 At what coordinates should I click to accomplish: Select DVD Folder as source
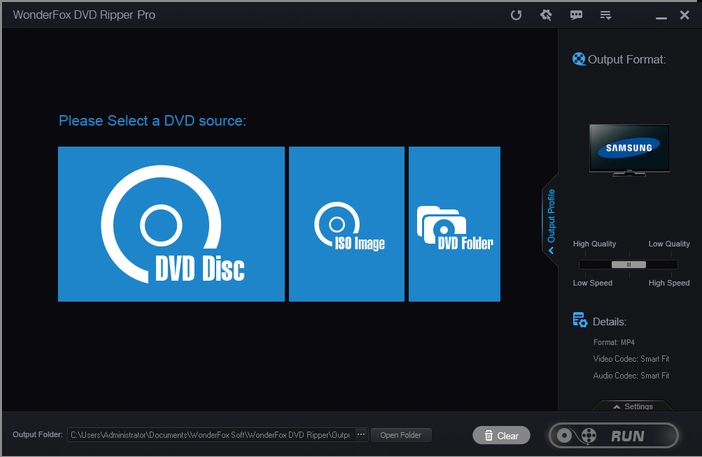[454, 224]
